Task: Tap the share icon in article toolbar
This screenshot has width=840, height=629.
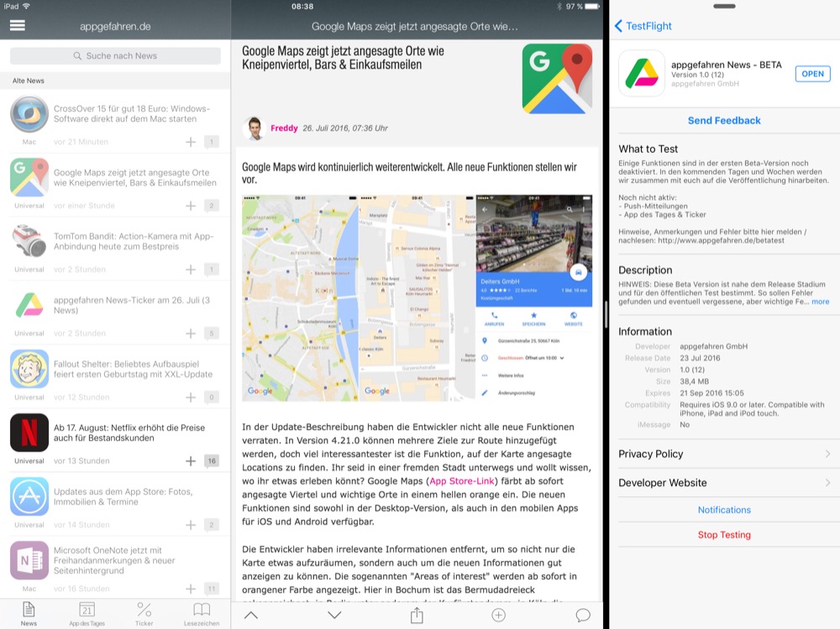Action: pyautogui.click(x=417, y=616)
